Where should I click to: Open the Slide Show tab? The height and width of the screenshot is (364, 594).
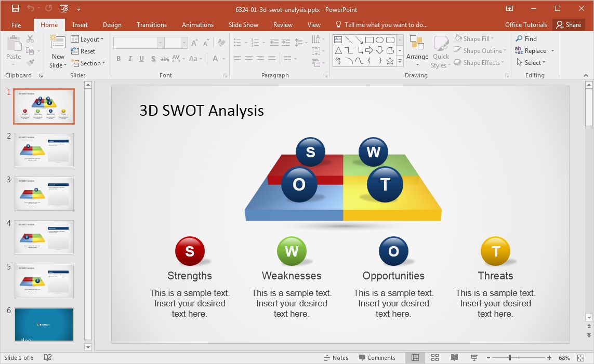tap(243, 24)
